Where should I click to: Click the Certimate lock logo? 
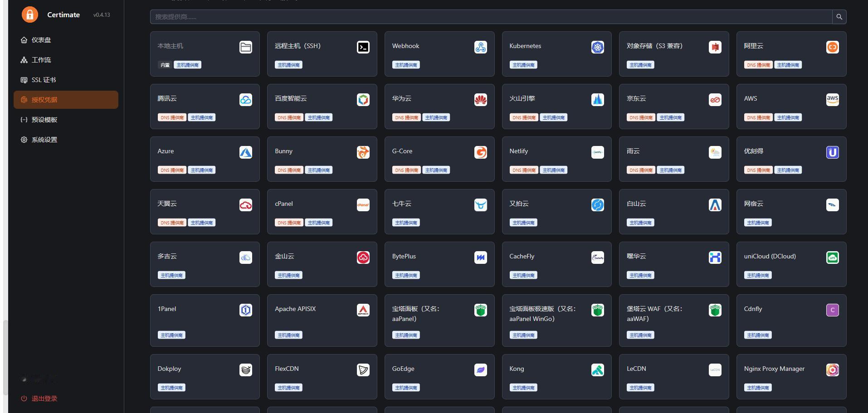[30, 15]
